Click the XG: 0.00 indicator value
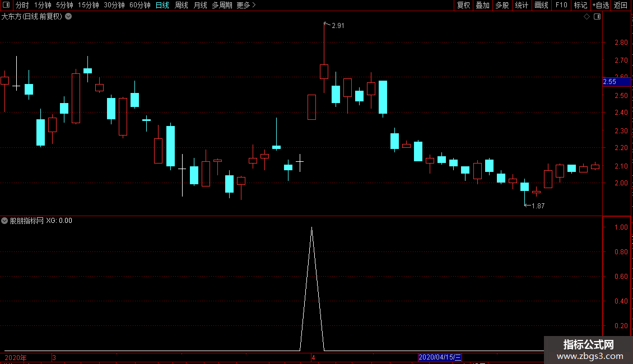 59,221
